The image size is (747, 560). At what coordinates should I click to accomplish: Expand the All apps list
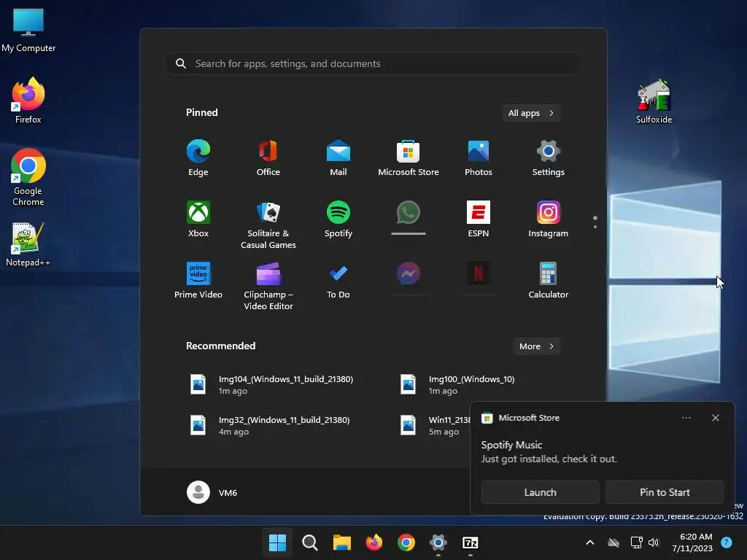coord(531,113)
